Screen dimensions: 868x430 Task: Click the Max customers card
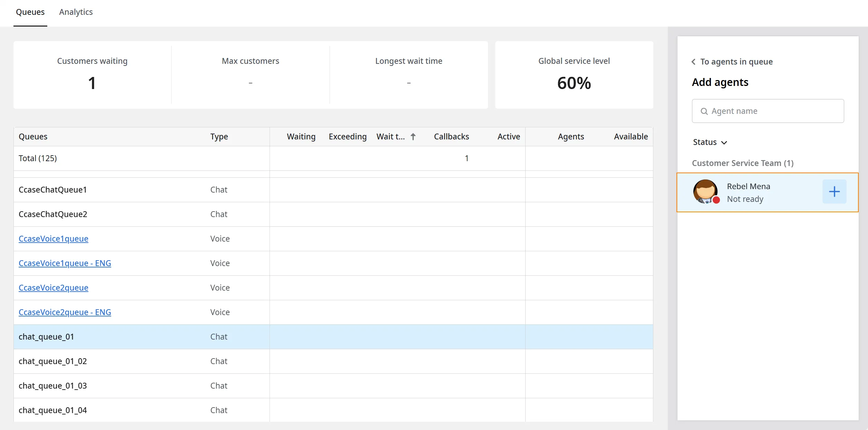tap(250, 75)
